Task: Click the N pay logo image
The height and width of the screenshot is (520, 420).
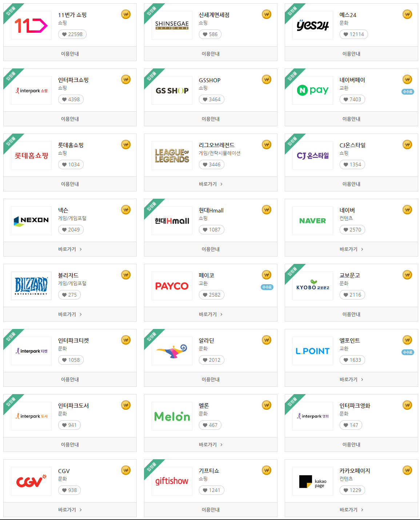Action: (x=313, y=91)
